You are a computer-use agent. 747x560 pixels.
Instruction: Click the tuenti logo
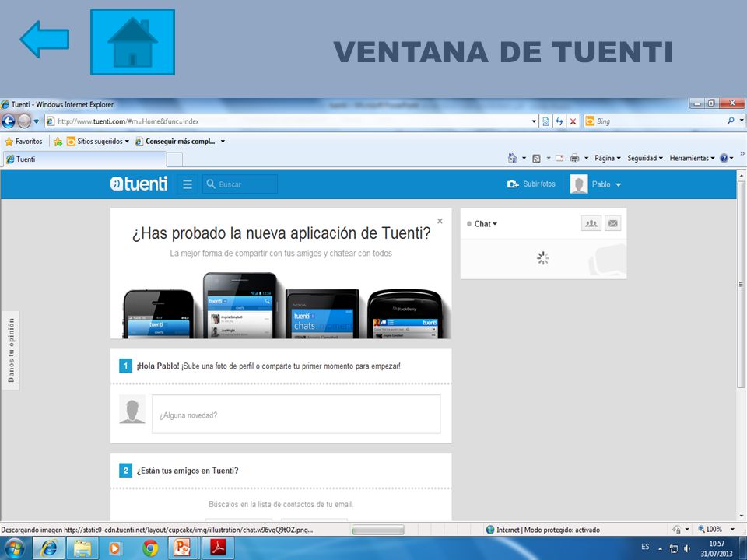coord(139,184)
